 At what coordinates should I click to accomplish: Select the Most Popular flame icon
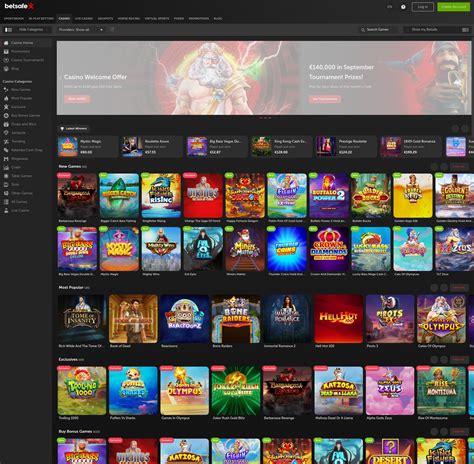pyautogui.click(x=6, y=98)
